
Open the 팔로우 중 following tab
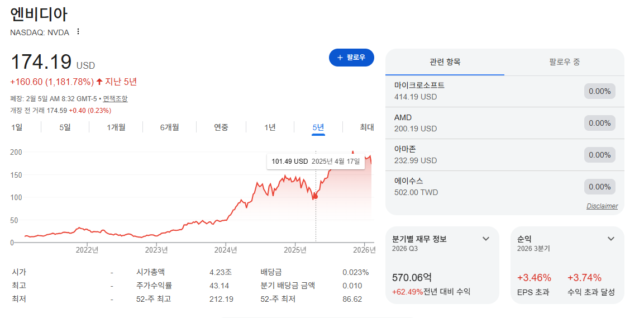pos(564,63)
